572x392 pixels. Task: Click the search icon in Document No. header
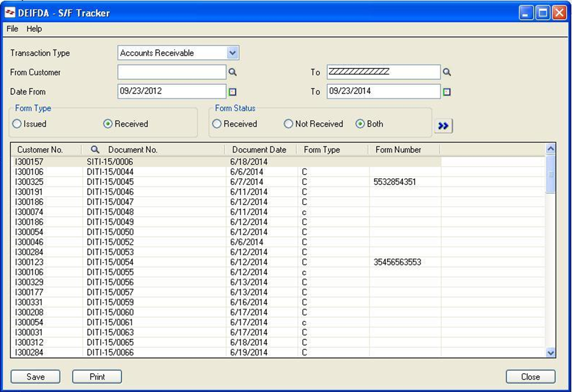coord(95,150)
